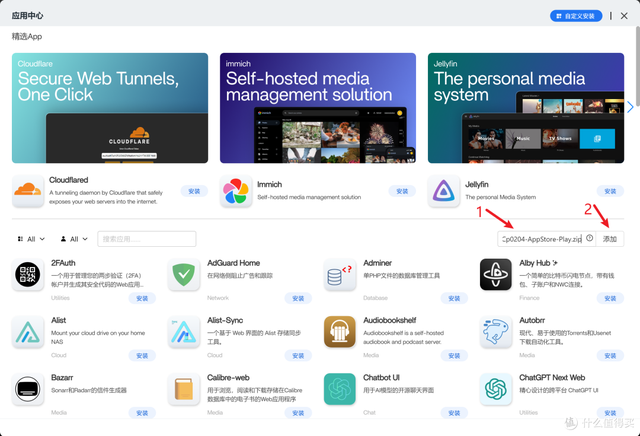Install the Alist app
Image resolution: width=640 pixels, height=436 pixels.
[x=142, y=356]
